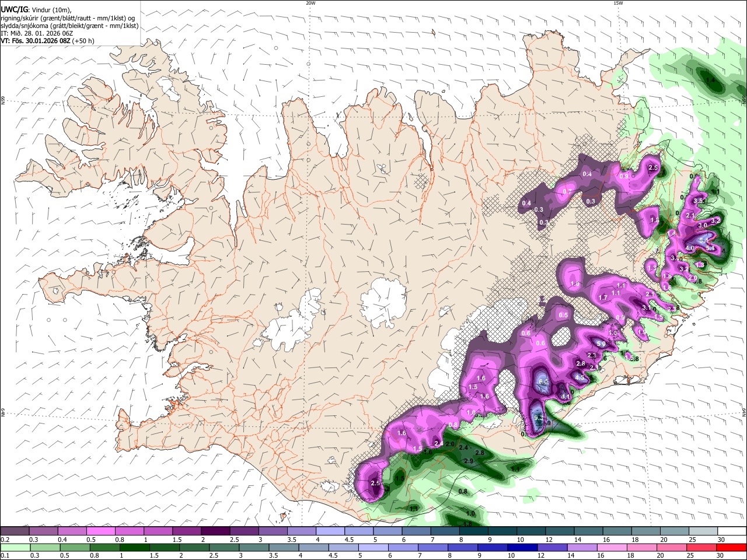This screenshot has width=747, height=560.
Task: Pick the 4.5–5 periwinkle snow swatch
Action: tap(358, 531)
